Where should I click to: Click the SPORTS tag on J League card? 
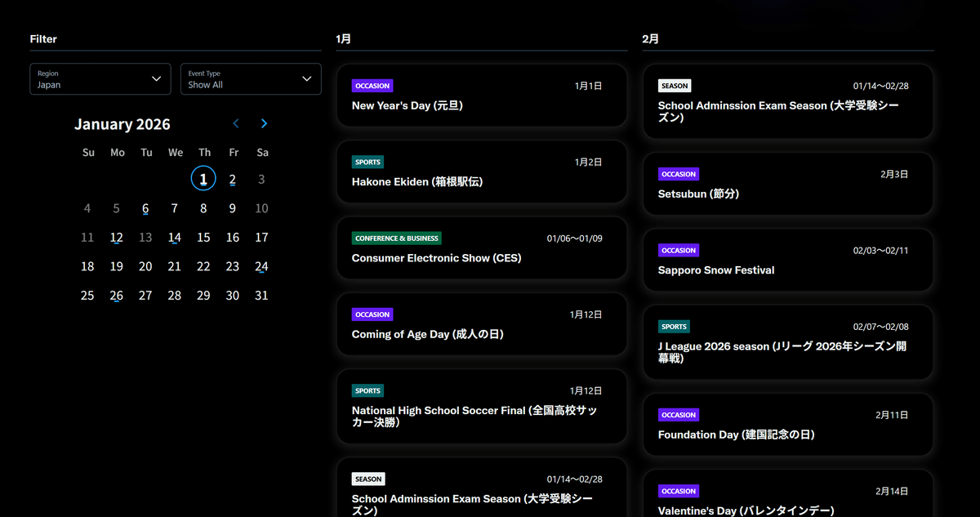tap(675, 327)
